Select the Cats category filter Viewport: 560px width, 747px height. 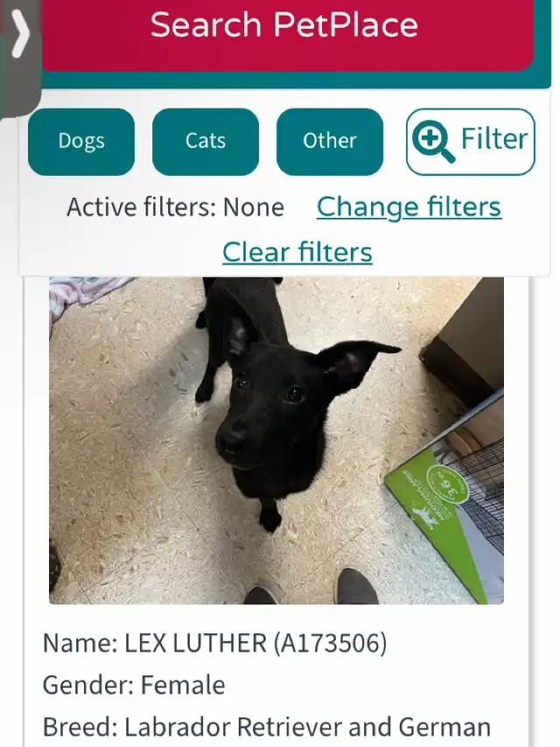[x=206, y=142]
